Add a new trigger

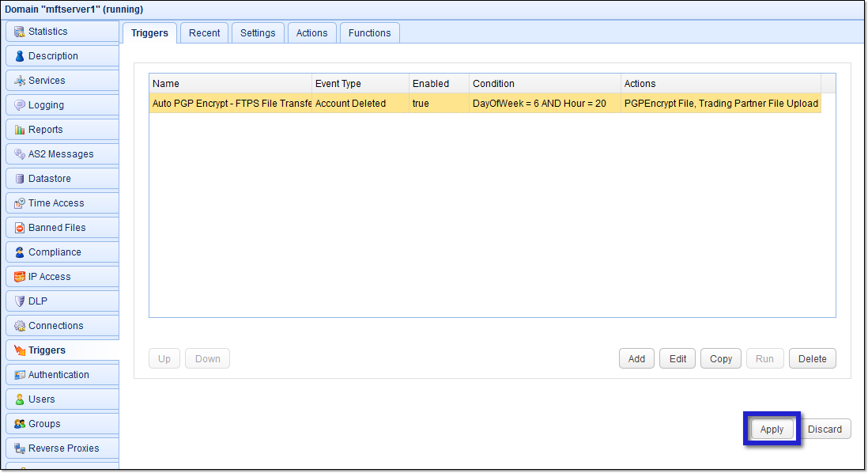pos(636,358)
